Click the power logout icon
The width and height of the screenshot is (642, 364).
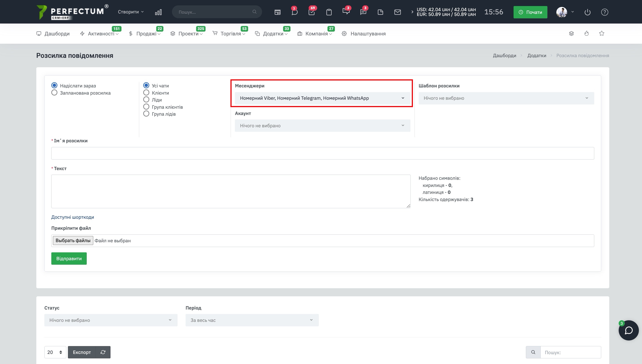point(588,12)
